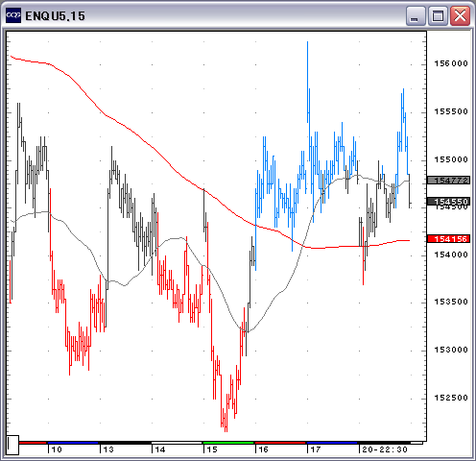476x461 pixels.
Task: Click the green session segment on time bar
Action: [x=228, y=443]
